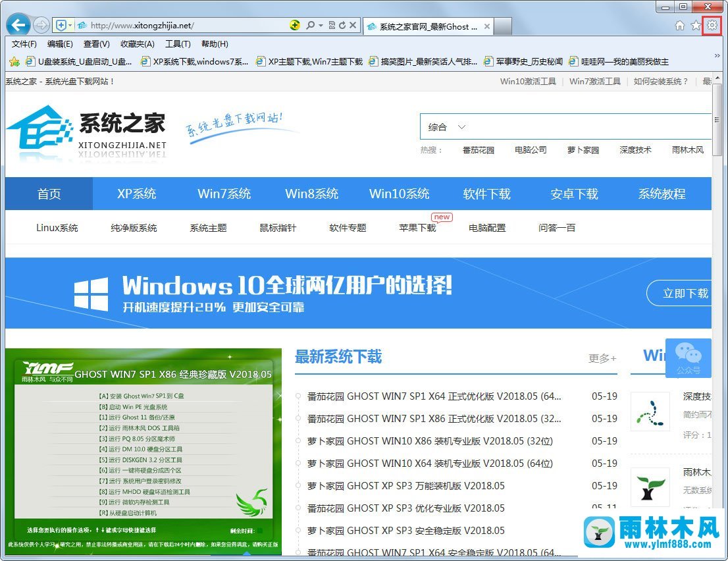
Task: Click the 如何安装系统？ link
Action: (x=661, y=81)
